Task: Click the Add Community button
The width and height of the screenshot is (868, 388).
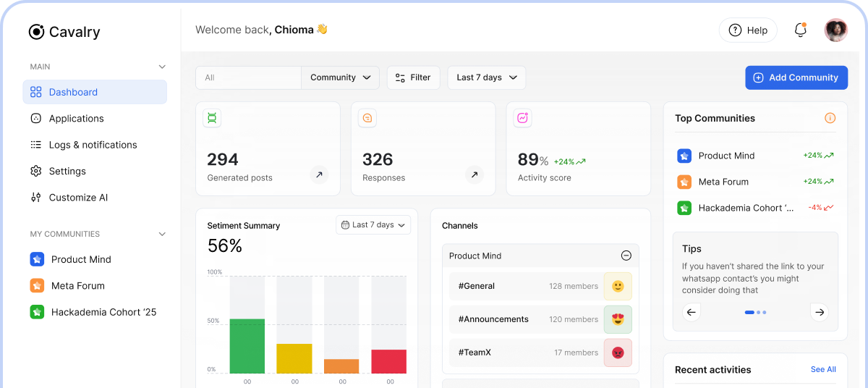Action: pos(796,77)
